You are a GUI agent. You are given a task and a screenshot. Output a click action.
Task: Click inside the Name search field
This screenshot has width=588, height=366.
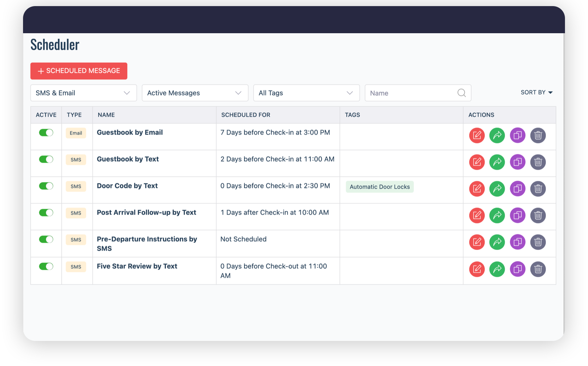pos(406,93)
